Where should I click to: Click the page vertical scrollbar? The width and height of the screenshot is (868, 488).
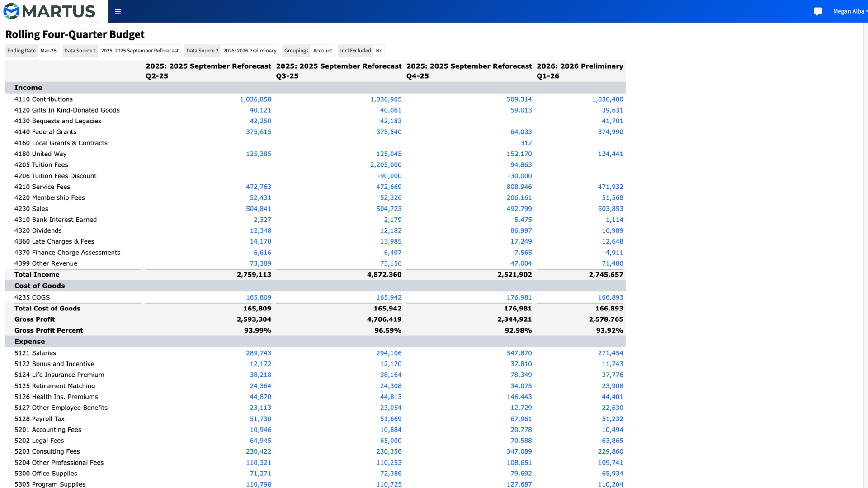tap(865, 255)
